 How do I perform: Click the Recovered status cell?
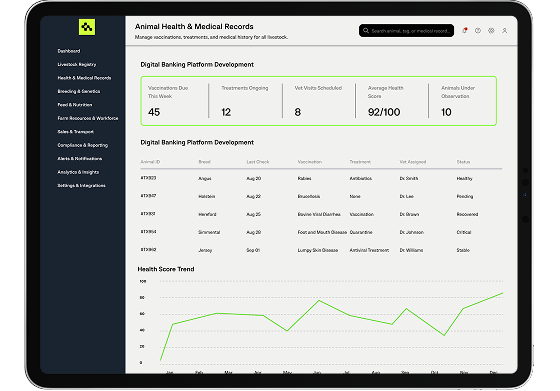[x=467, y=214]
